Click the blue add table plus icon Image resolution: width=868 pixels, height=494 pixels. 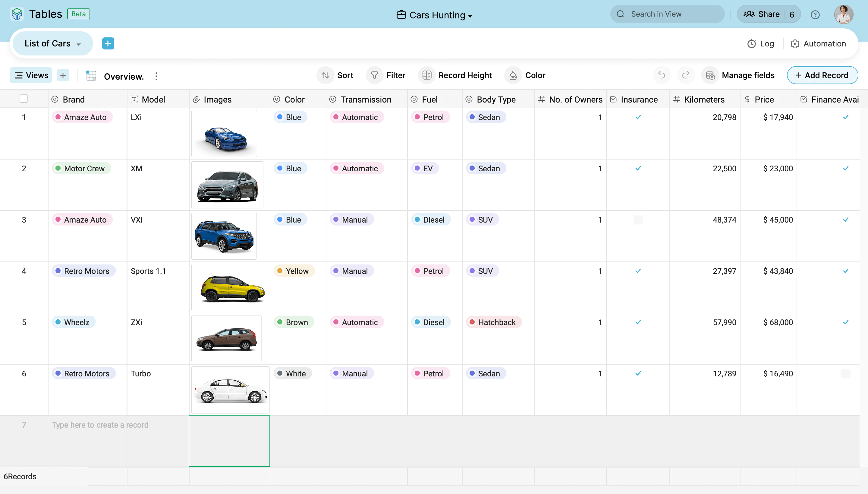[x=108, y=43]
